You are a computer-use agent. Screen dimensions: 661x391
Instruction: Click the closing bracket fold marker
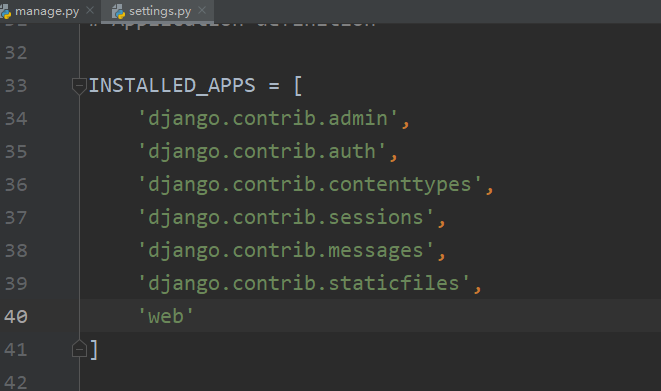pos(79,349)
